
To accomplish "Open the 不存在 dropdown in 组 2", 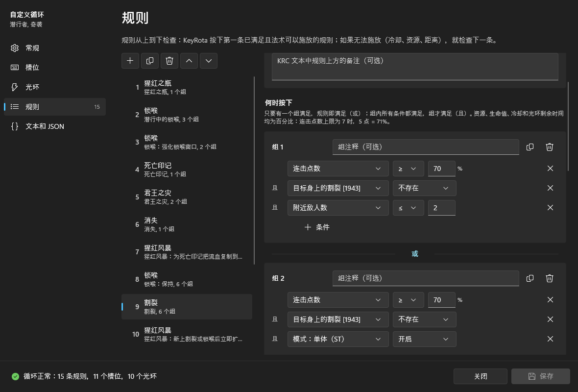I will point(424,319).
